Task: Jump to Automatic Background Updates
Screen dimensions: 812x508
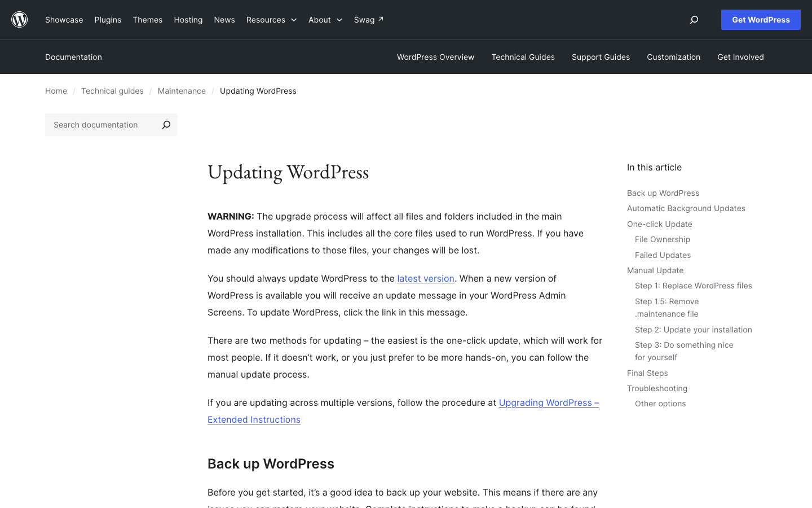Action: [x=686, y=208]
